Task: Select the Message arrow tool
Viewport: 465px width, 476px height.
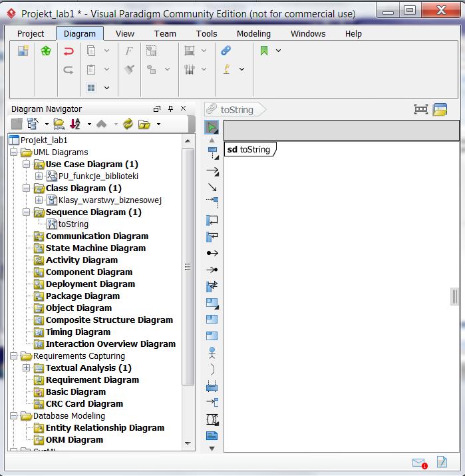Action: pyautogui.click(x=212, y=171)
